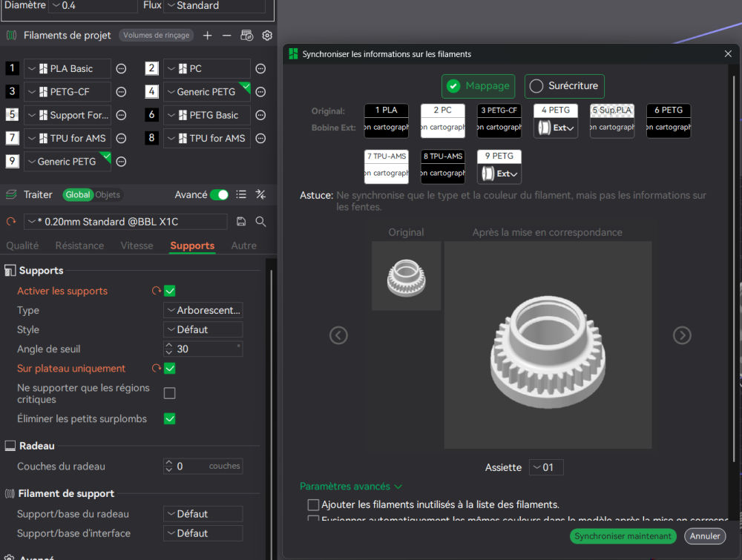
Task: Click the 1 PLA filament mapping card
Action: click(386, 121)
